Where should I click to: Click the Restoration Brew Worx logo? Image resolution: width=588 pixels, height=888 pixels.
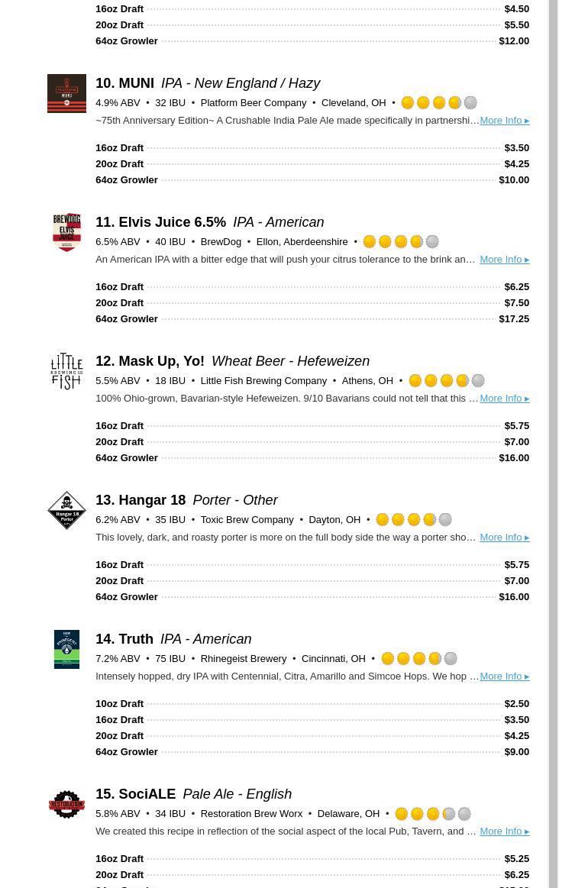click(x=66, y=804)
